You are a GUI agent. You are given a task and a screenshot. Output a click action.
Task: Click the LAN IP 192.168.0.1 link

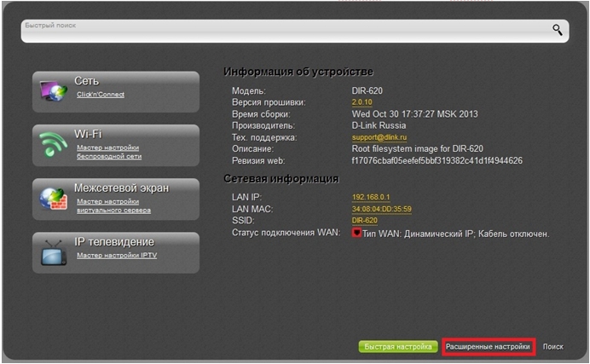coord(371,197)
